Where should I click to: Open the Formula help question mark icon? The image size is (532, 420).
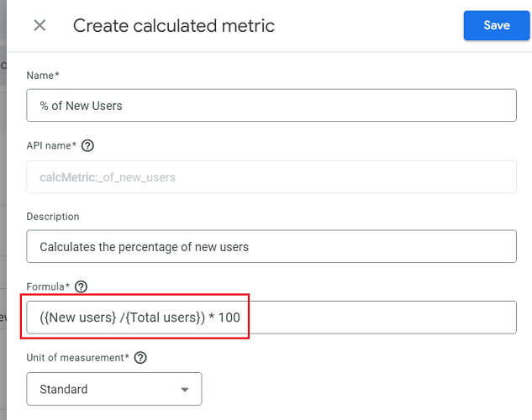(81, 286)
